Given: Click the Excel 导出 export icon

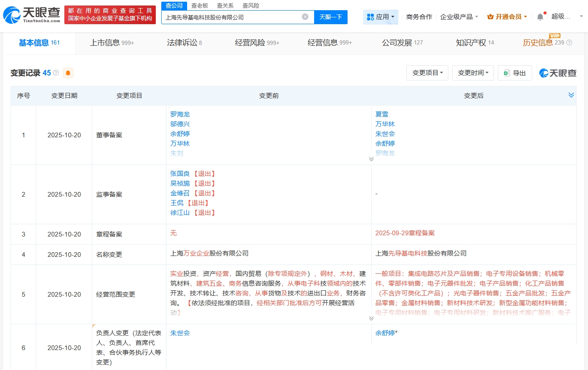Looking at the screenshot, I should [506, 72].
